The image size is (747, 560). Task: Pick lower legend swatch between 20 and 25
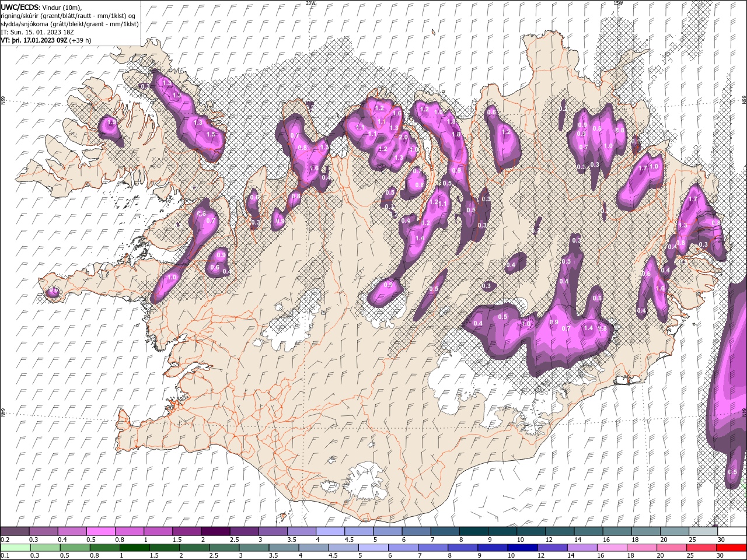[x=672, y=548]
